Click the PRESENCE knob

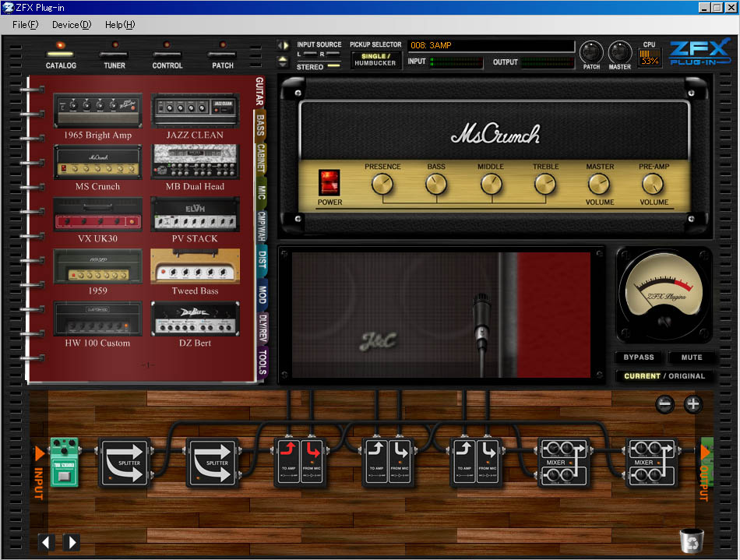pyautogui.click(x=382, y=184)
